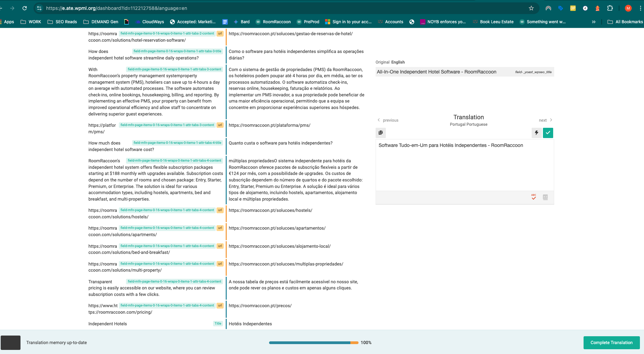
Task: Bookmark this page with star icon
Action: click(531, 8)
